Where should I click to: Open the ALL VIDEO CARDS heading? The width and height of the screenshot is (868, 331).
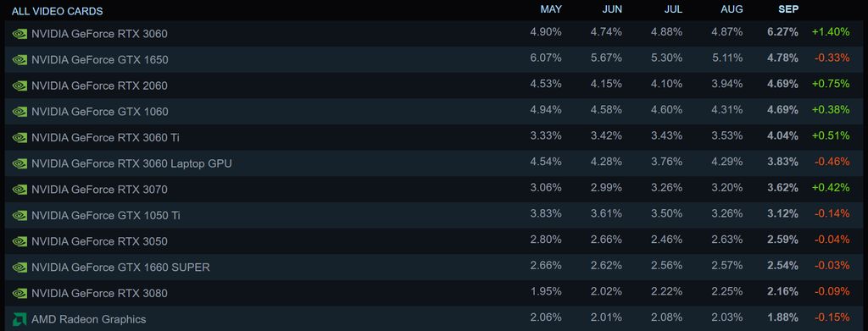57,11
